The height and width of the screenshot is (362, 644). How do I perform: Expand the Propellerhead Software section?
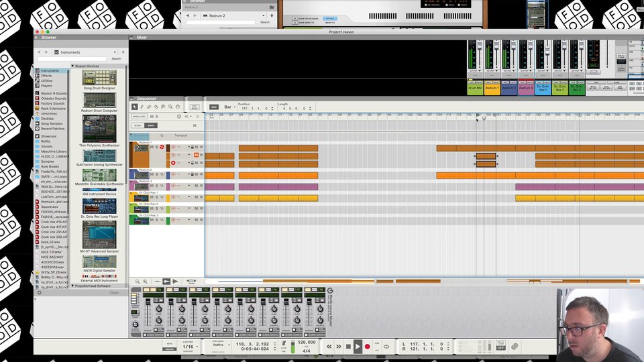pos(72,286)
